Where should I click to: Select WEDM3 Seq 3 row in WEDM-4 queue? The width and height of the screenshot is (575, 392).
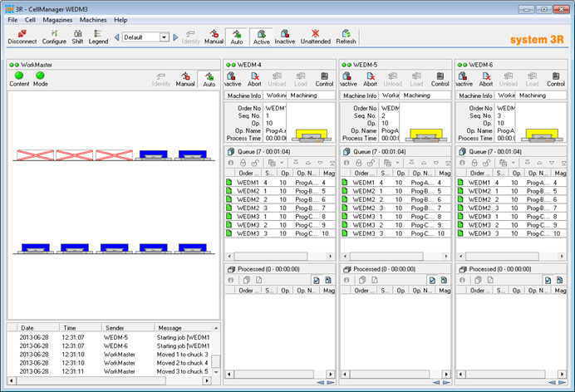[280, 233]
